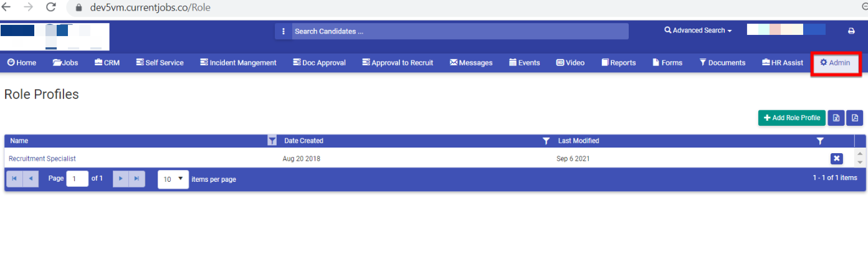Open the Admin menu
Screen dimensions: 868x269
point(835,63)
